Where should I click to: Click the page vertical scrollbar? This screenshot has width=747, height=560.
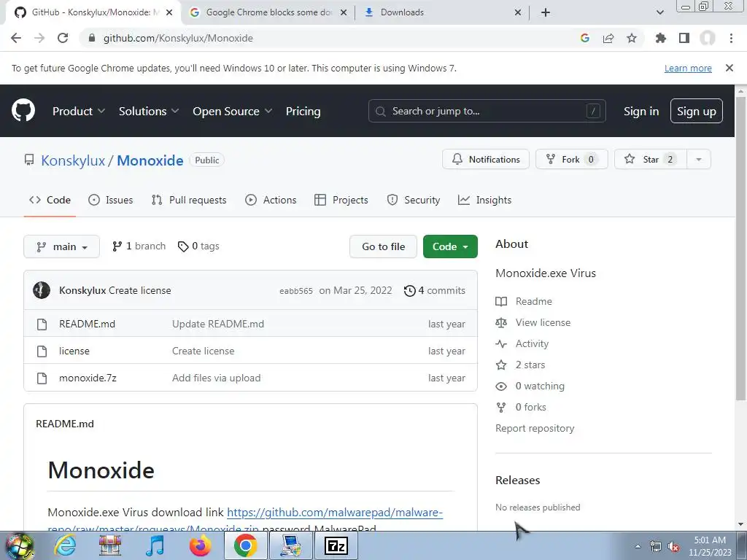[741, 248]
